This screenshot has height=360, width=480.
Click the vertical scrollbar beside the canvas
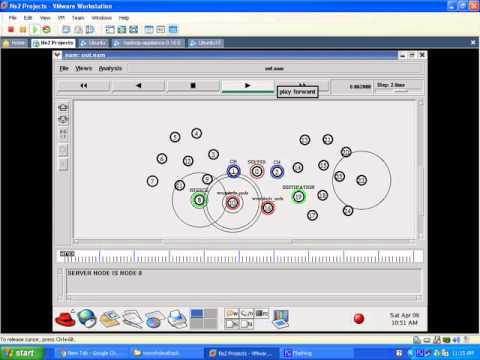coord(421,170)
